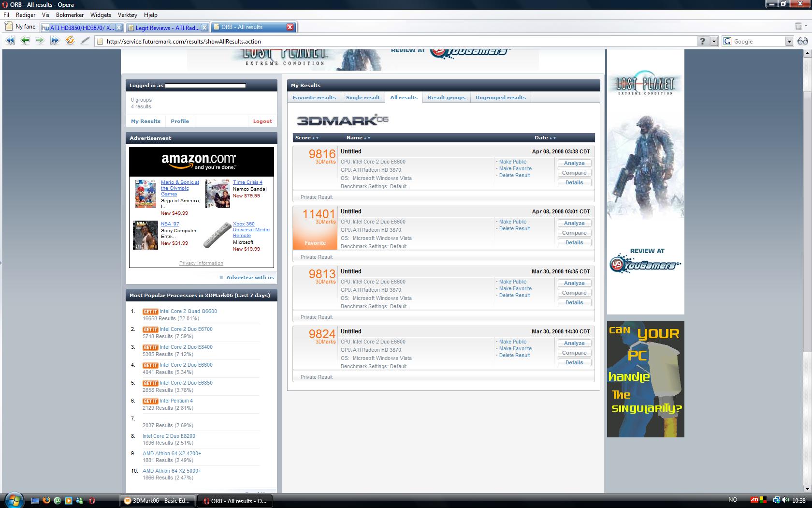Click the ATI tray icon in system tray

point(754,500)
